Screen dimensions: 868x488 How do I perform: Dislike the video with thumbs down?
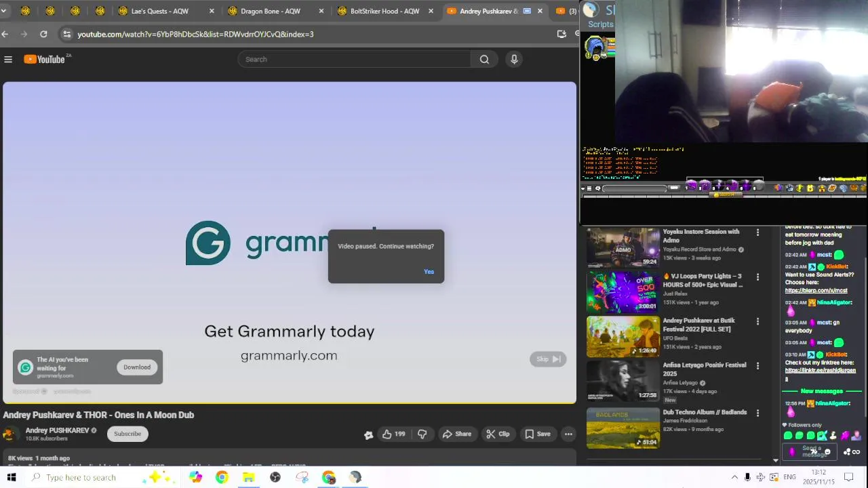pos(422,434)
